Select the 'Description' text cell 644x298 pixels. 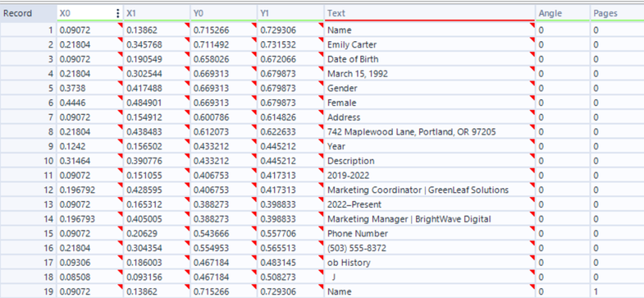click(x=430, y=161)
